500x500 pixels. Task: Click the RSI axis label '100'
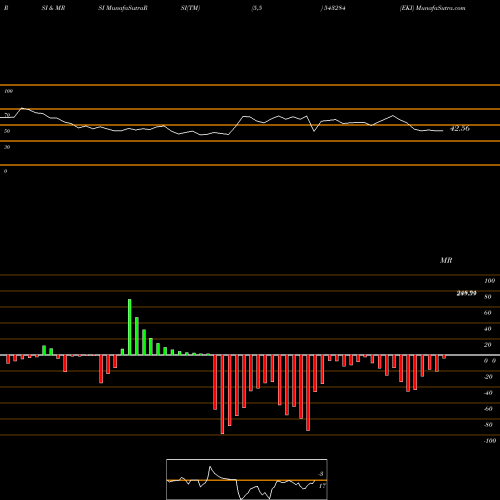tap(8, 91)
